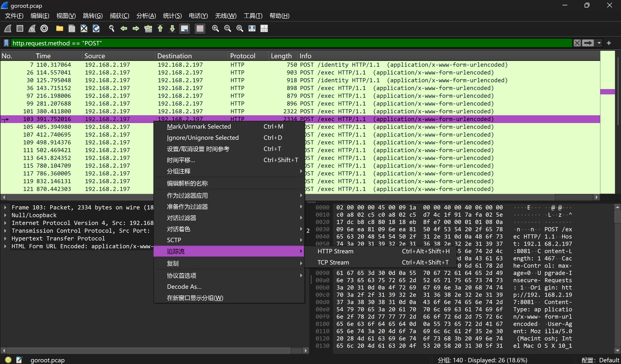Select packet 7 POST /identity row
The width and height of the screenshot is (621, 364).
click(x=300, y=65)
